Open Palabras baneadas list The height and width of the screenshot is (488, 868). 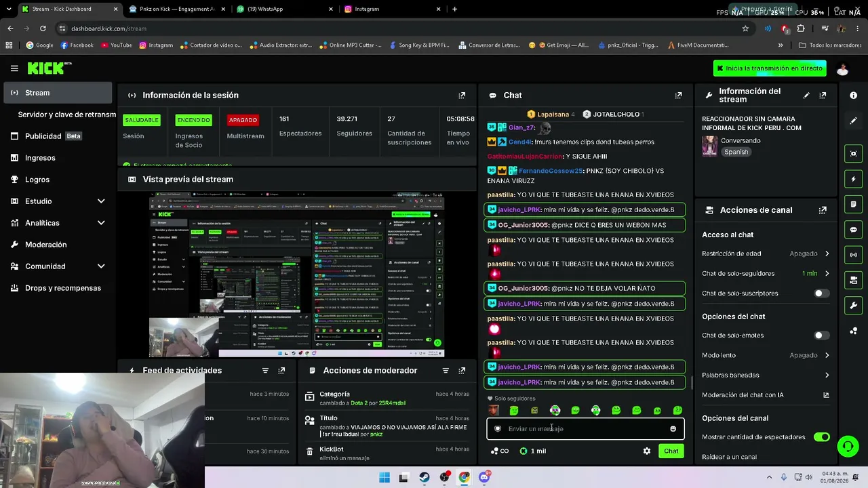click(766, 375)
